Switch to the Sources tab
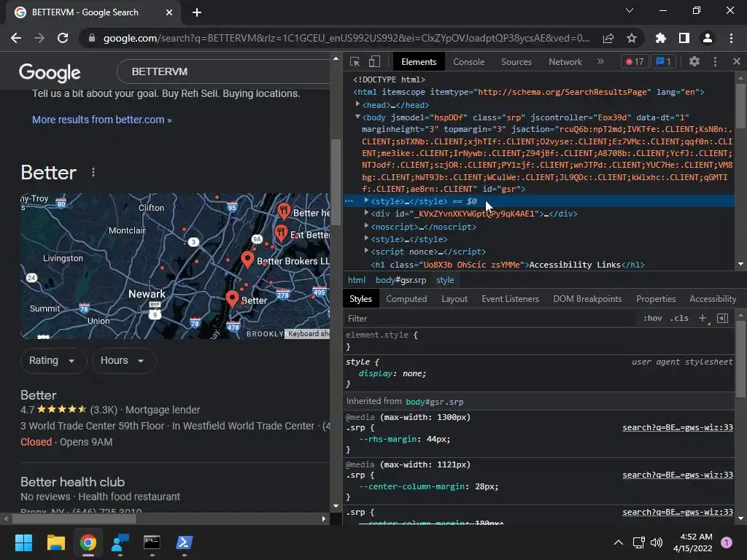The height and width of the screenshot is (560, 747). (x=516, y=62)
